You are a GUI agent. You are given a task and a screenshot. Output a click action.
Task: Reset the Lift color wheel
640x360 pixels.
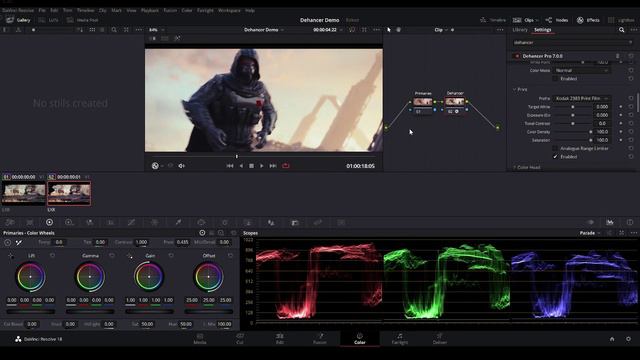(x=52, y=256)
